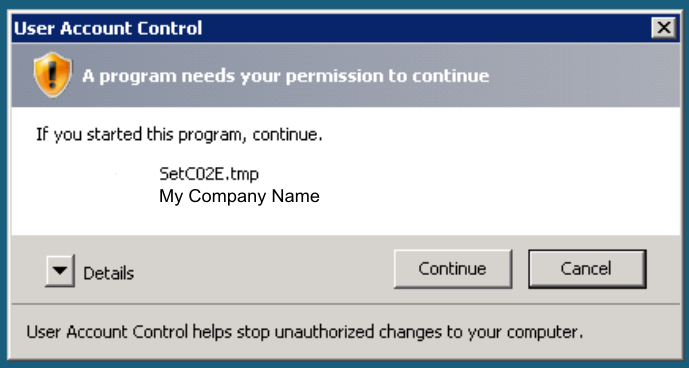This screenshot has height=368, width=689.
Task: Click the User Account Control title bar
Action: pyautogui.click(x=332, y=28)
